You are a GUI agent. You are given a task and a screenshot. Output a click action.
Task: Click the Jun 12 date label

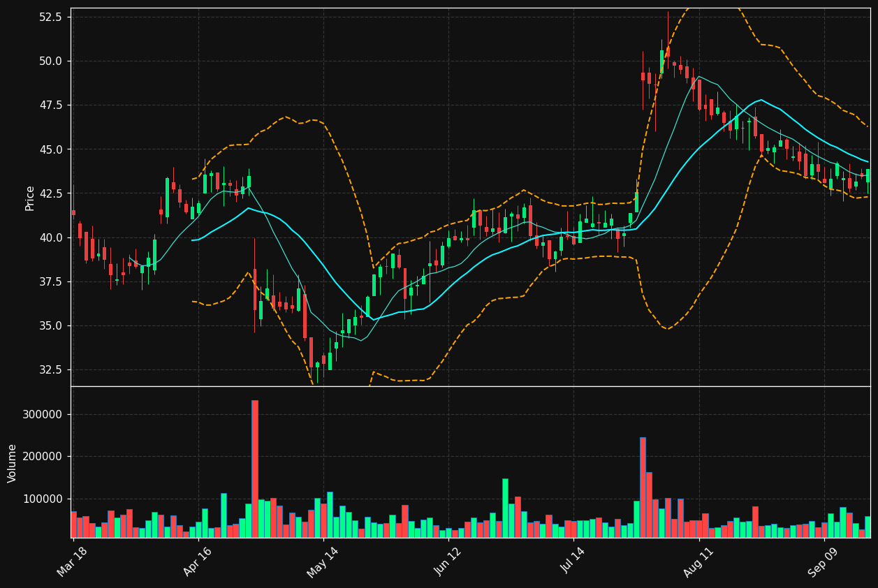click(448, 560)
